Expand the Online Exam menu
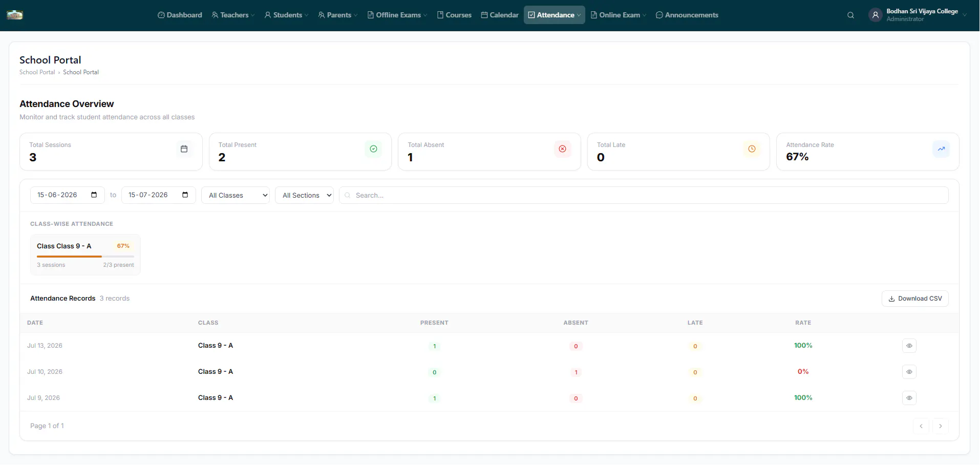Image resolution: width=980 pixels, height=465 pixels. [x=619, y=15]
